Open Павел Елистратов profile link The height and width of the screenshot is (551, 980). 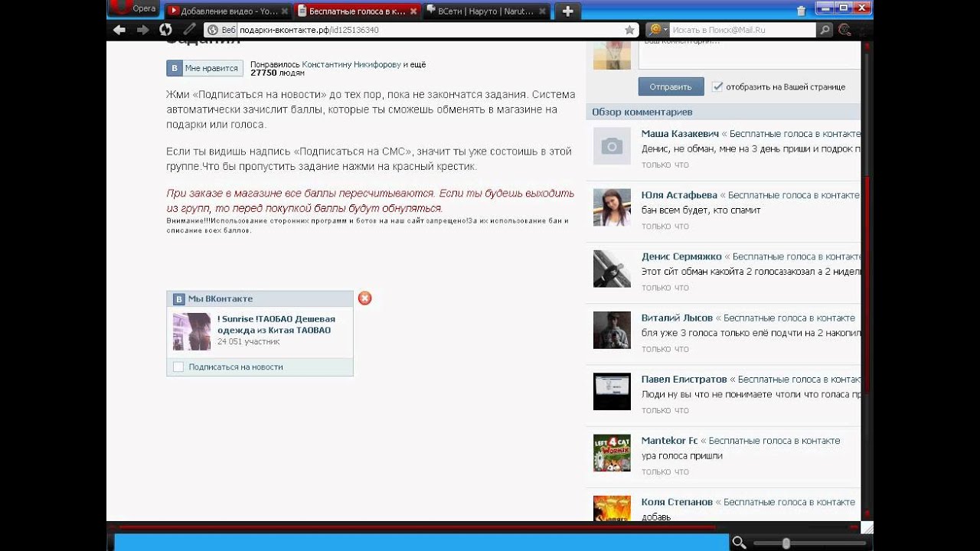684,379
